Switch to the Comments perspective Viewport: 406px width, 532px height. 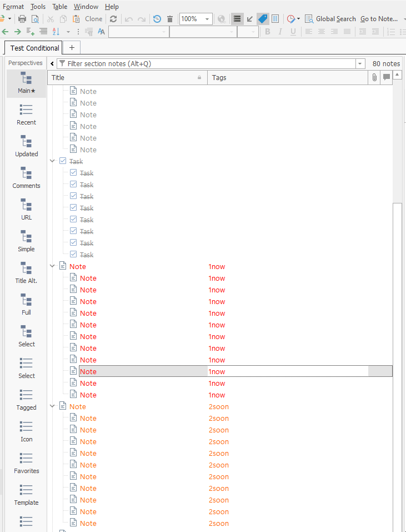point(27,178)
